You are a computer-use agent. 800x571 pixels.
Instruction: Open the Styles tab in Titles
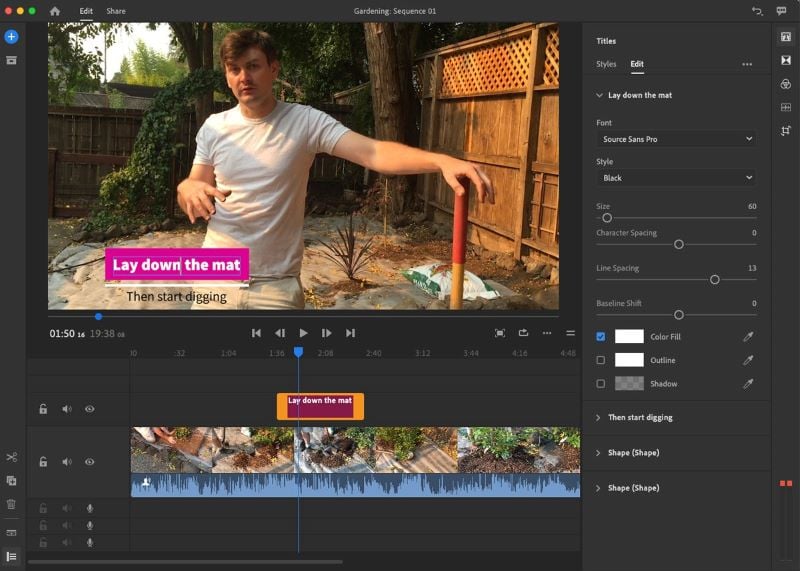tap(606, 64)
